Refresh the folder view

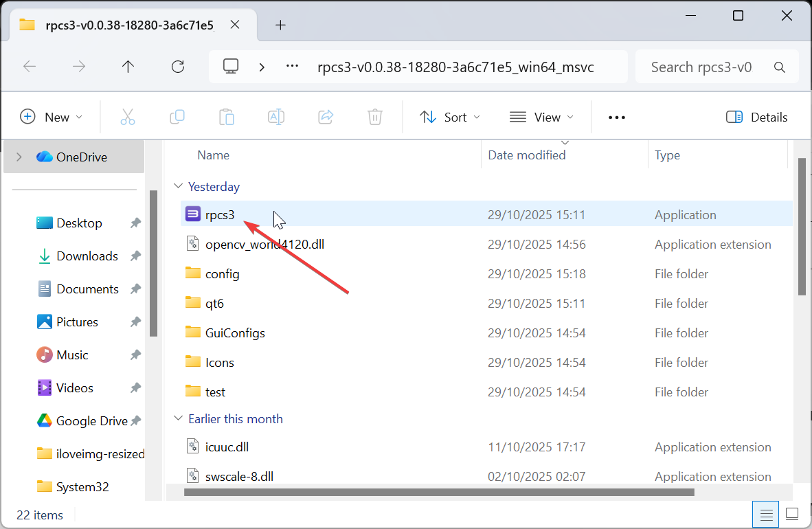pos(178,67)
